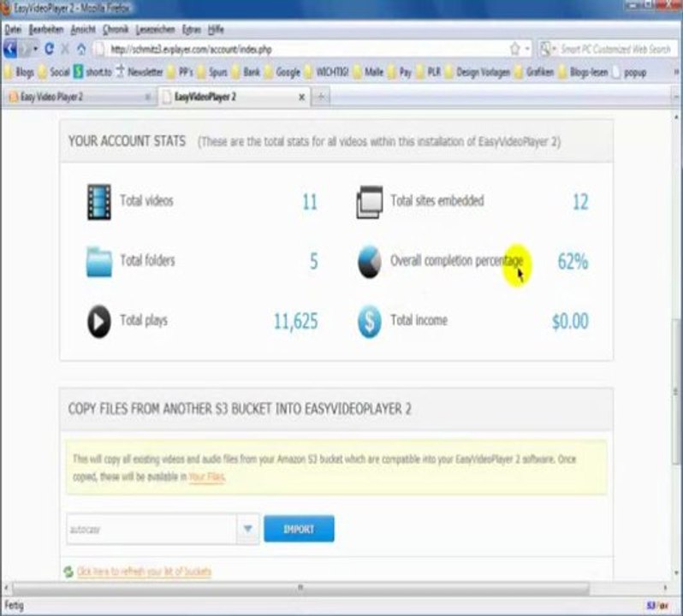Click the address bar URL field
Viewport: 683px width, 616px height.
(300, 49)
